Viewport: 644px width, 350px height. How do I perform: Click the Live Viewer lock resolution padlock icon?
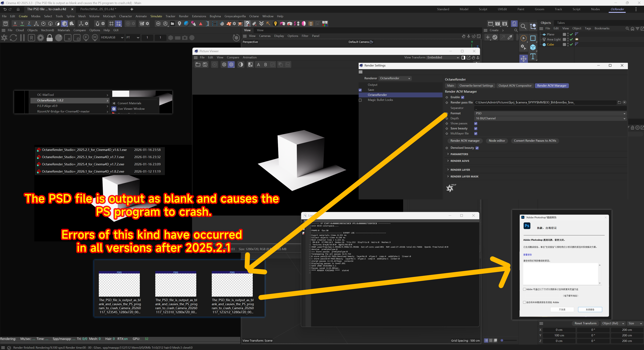click(x=50, y=38)
